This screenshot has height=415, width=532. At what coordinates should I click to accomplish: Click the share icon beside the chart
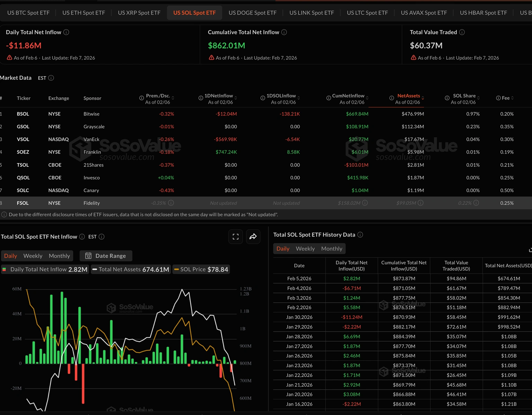coord(253,236)
